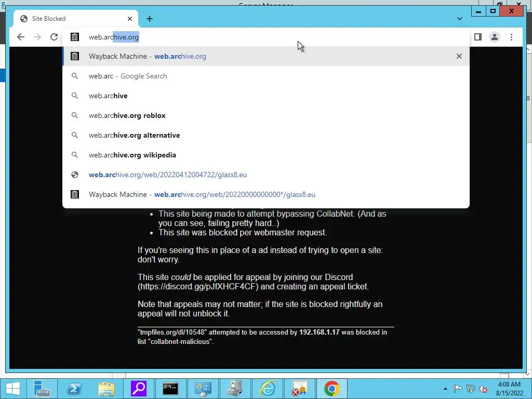Open the web.archive.org/web/20220412004722/glass8.eu suggestion

(x=266, y=175)
